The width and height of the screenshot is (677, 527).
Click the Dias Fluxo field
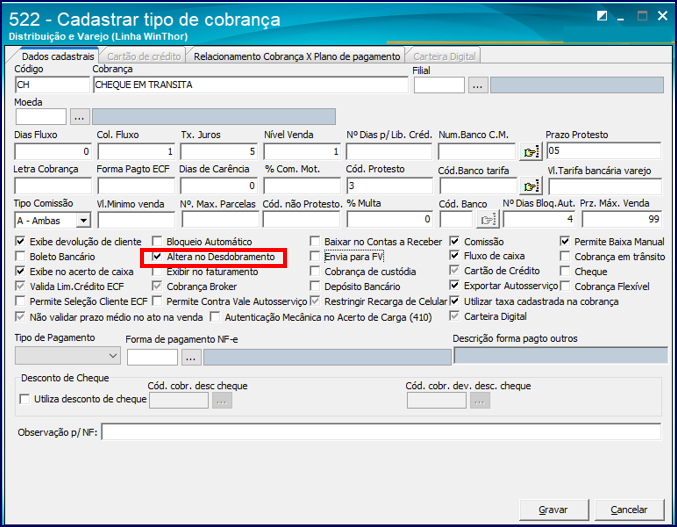(53, 152)
